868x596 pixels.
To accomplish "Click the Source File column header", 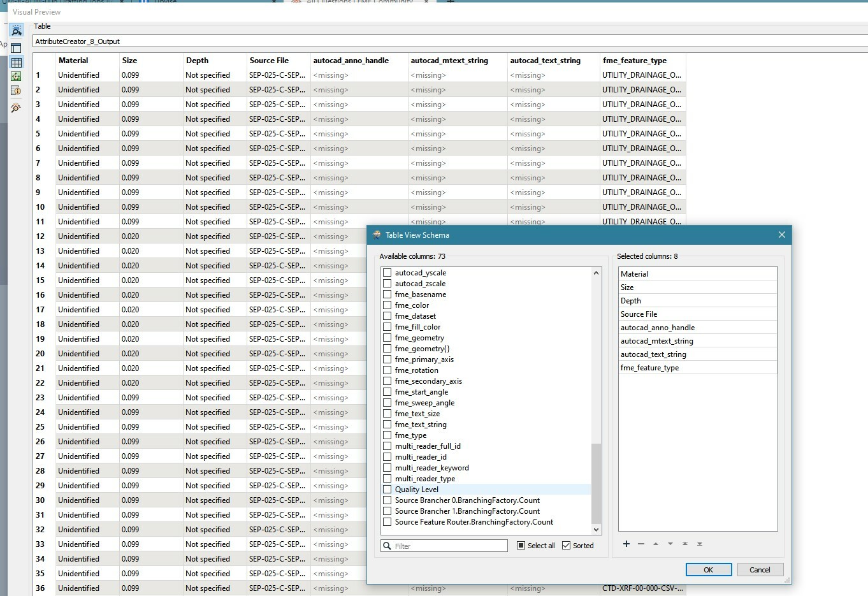I will click(x=278, y=61).
